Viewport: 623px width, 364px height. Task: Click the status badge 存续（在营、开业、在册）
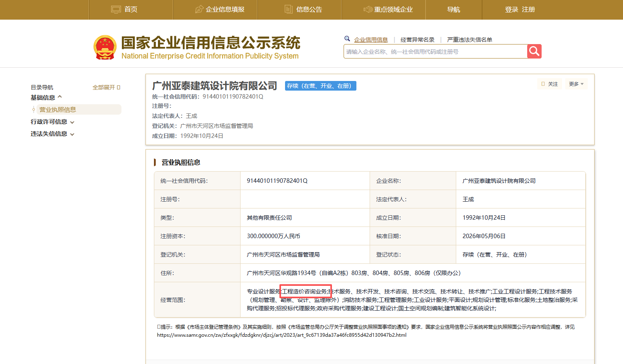tap(321, 86)
